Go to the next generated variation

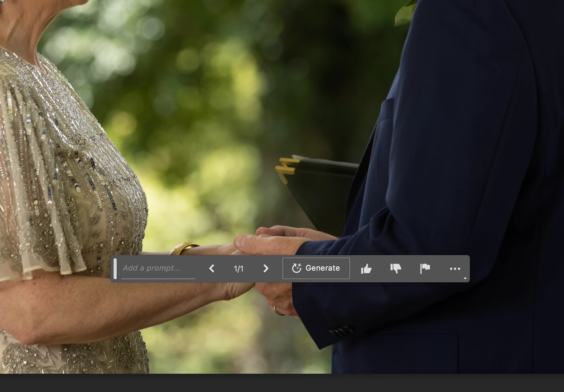(266, 268)
